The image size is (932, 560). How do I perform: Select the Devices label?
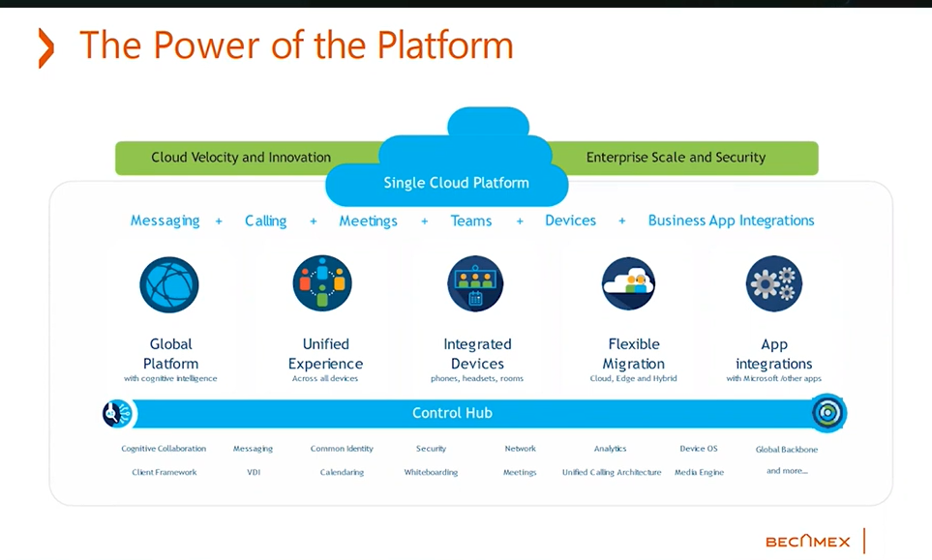[x=570, y=221]
